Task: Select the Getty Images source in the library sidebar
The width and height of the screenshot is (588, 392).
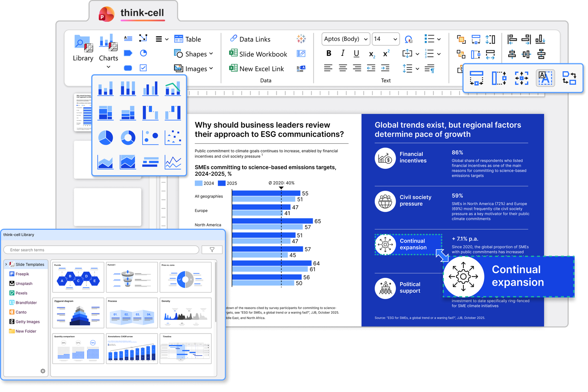Action: [x=27, y=321]
